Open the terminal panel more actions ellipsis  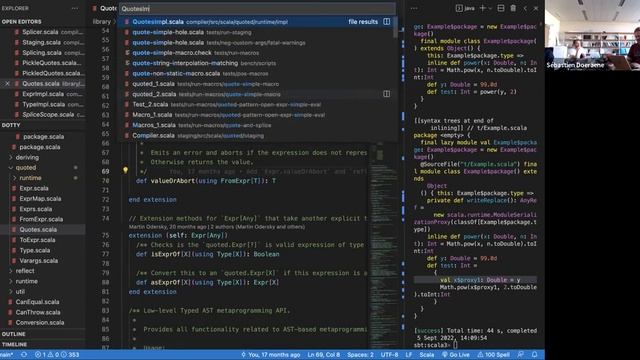tap(414, 8)
